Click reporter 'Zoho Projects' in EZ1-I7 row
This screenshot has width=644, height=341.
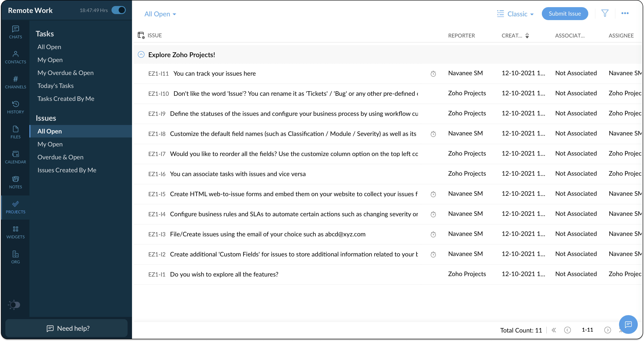tap(467, 153)
